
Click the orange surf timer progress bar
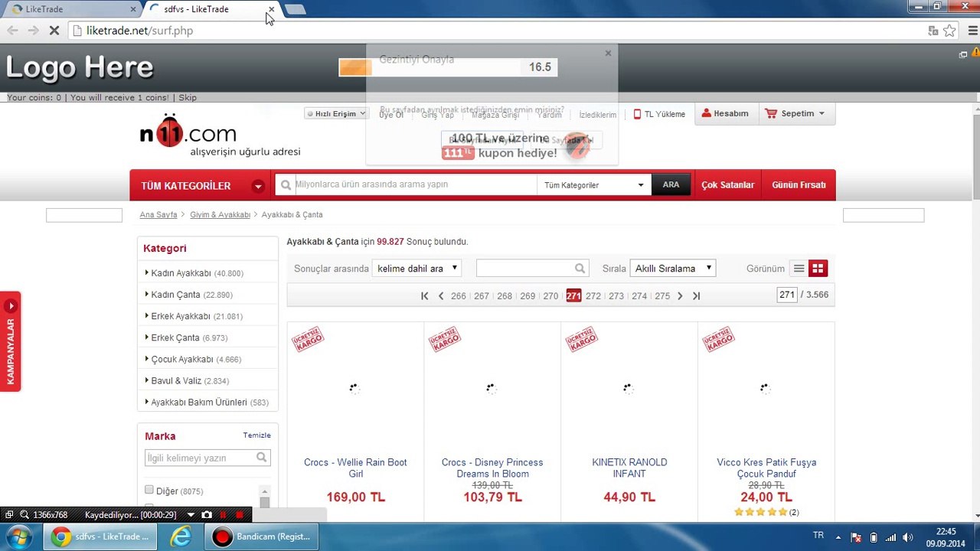point(355,67)
